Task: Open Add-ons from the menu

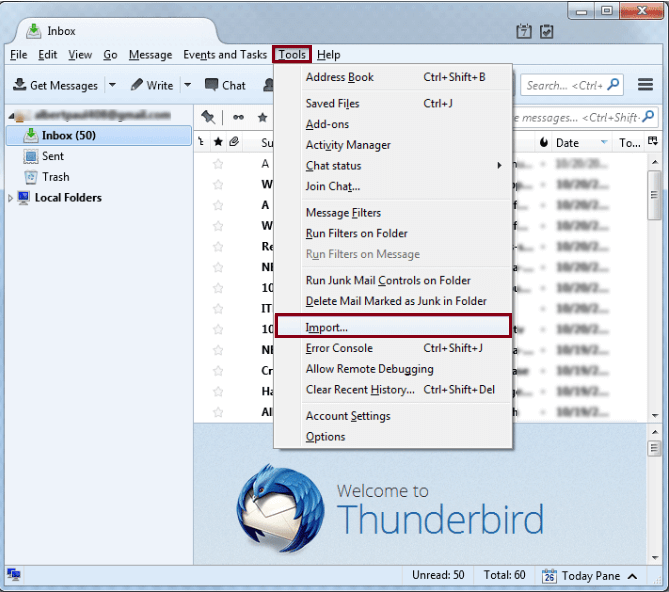Action: click(393, 124)
